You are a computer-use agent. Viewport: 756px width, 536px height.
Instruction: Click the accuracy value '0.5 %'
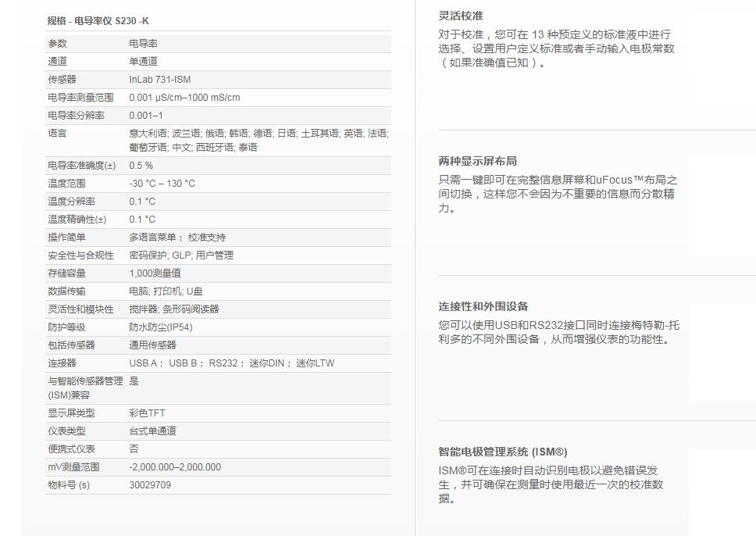(141, 166)
